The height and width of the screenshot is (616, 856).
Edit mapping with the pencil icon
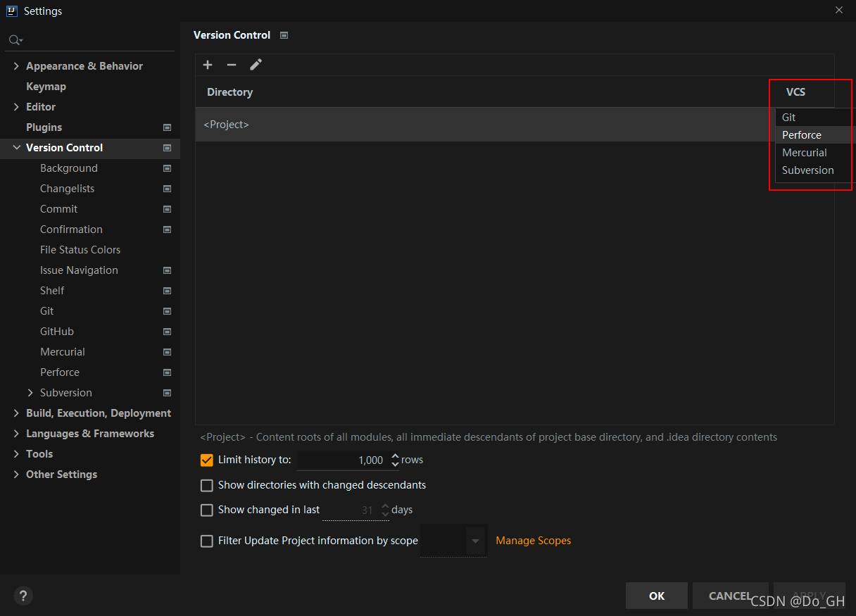256,65
